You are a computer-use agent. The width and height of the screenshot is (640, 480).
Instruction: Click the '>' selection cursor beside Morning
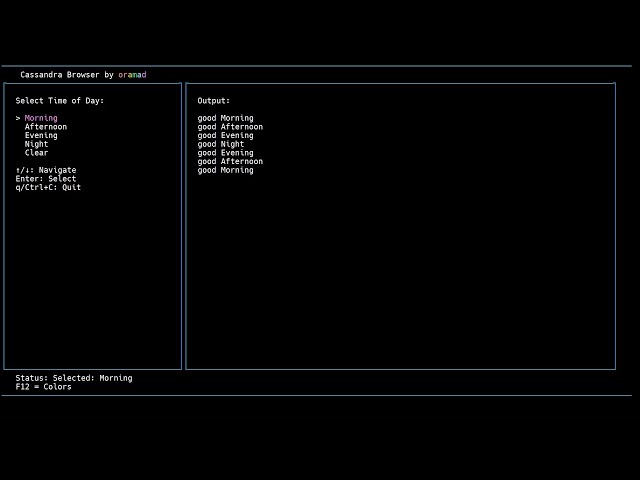[x=18, y=118]
